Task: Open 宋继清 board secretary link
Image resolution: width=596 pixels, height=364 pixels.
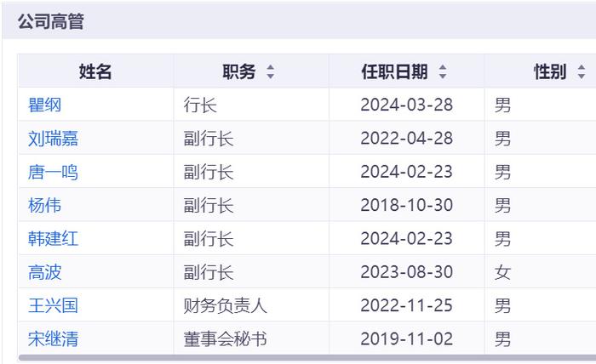Action: coord(53,339)
